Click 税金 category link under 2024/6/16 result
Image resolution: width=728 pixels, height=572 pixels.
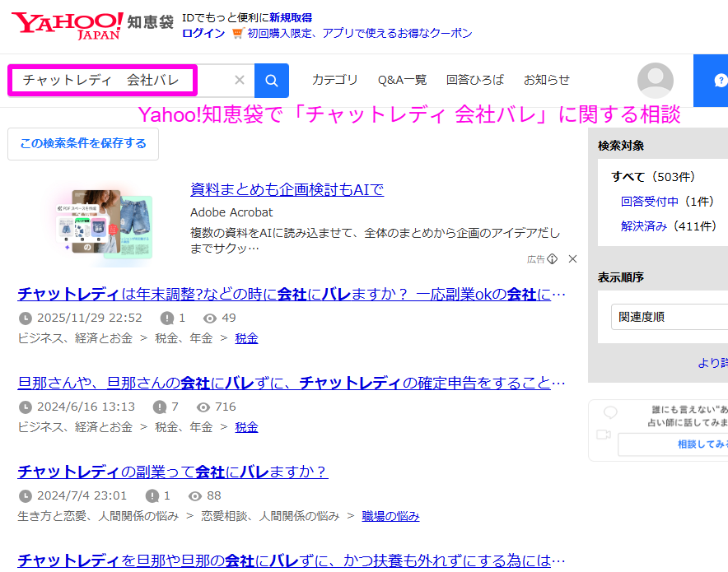pos(246,427)
